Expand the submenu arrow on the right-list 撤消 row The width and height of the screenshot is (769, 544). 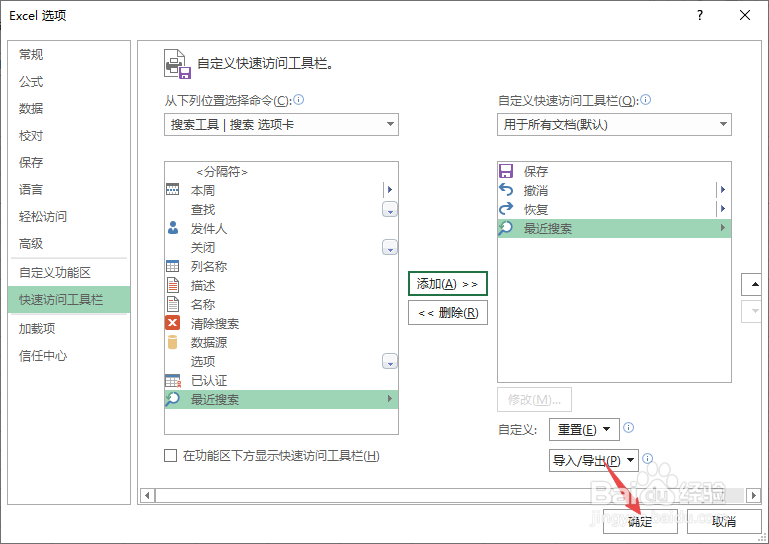tap(722, 189)
